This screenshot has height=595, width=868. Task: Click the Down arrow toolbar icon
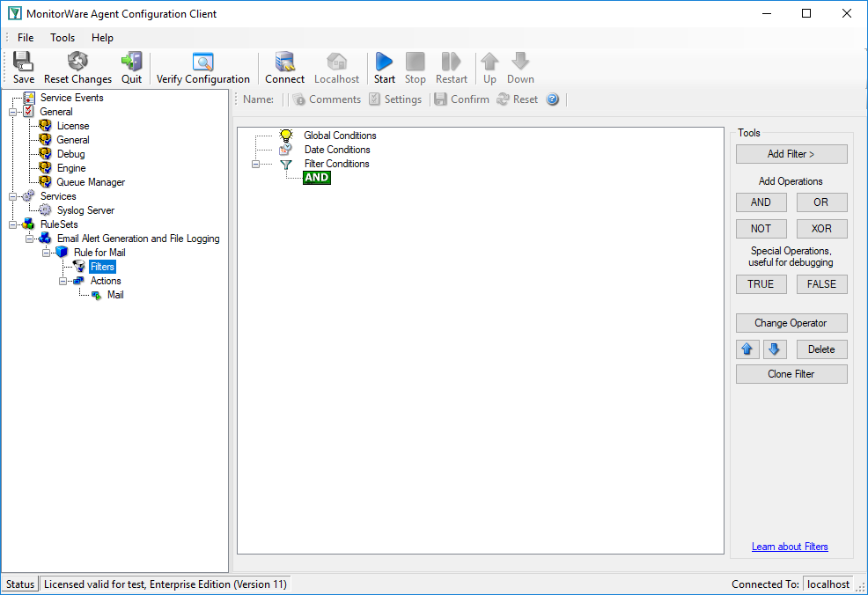(x=520, y=62)
